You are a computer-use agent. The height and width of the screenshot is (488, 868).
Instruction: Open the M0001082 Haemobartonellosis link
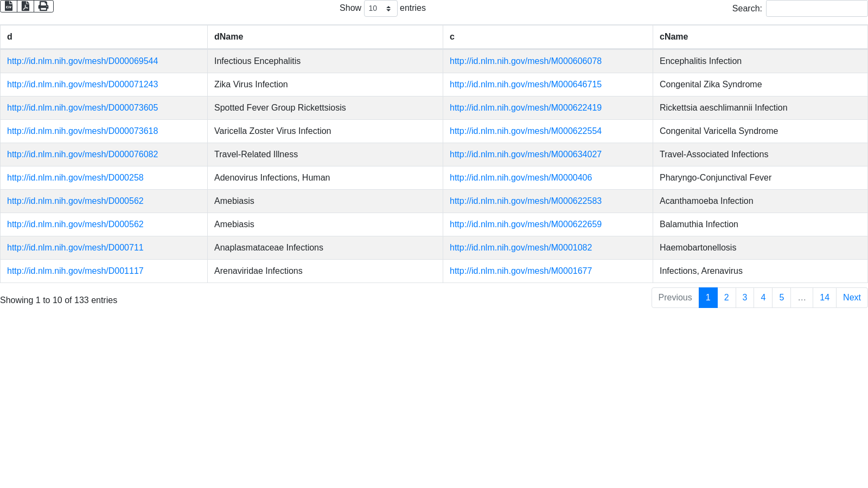pos(520,248)
